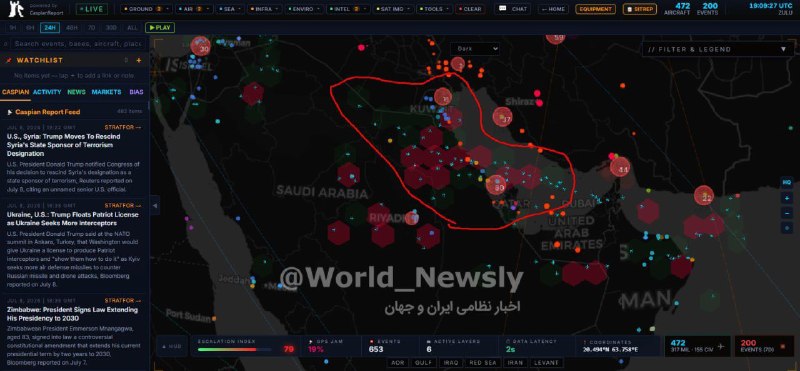
Task: Expand the Filter & Legend panel
Action: pyautogui.click(x=717, y=50)
